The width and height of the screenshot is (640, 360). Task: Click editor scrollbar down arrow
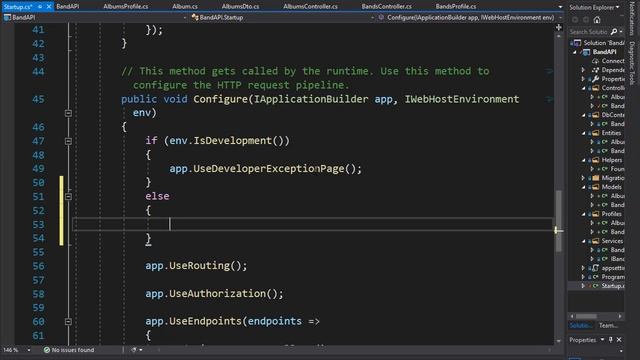pos(559,341)
